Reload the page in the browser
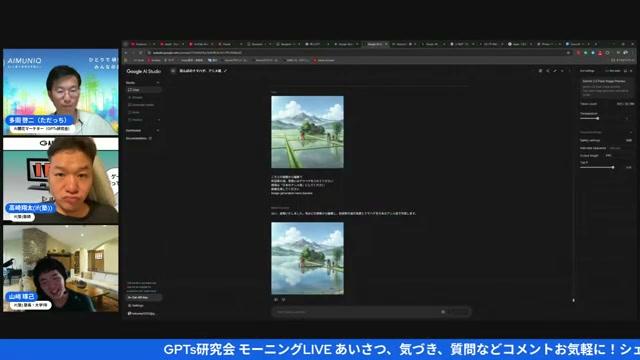 pyautogui.click(x=140, y=53)
